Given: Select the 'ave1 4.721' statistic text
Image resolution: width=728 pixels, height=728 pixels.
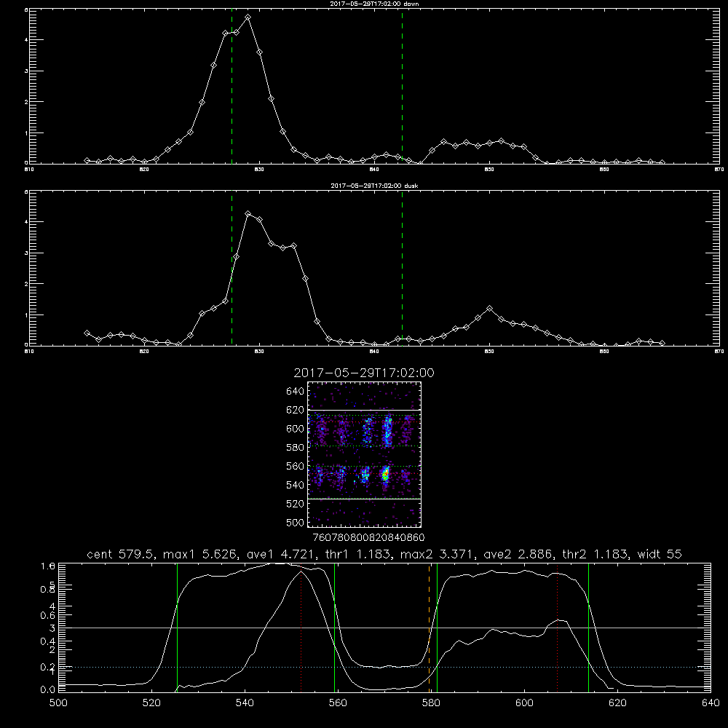Looking at the screenshot, I should coord(281,554).
